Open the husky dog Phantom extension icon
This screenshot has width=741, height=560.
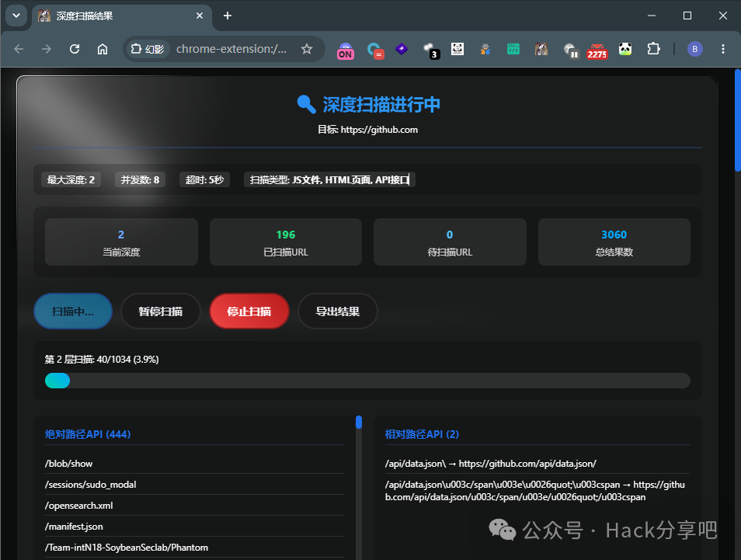click(541, 49)
